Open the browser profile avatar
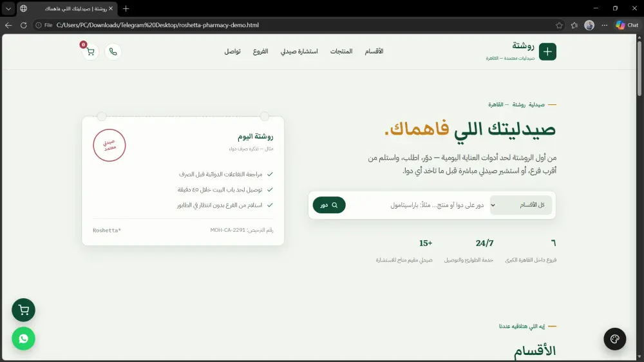Image resolution: width=644 pixels, height=362 pixels. pyautogui.click(x=589, y=25)
